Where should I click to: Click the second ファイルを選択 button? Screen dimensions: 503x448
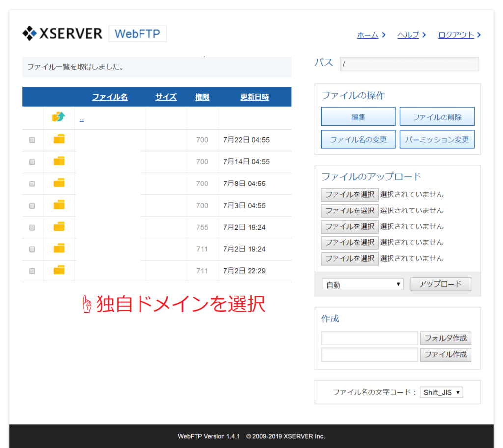(350, 211)
